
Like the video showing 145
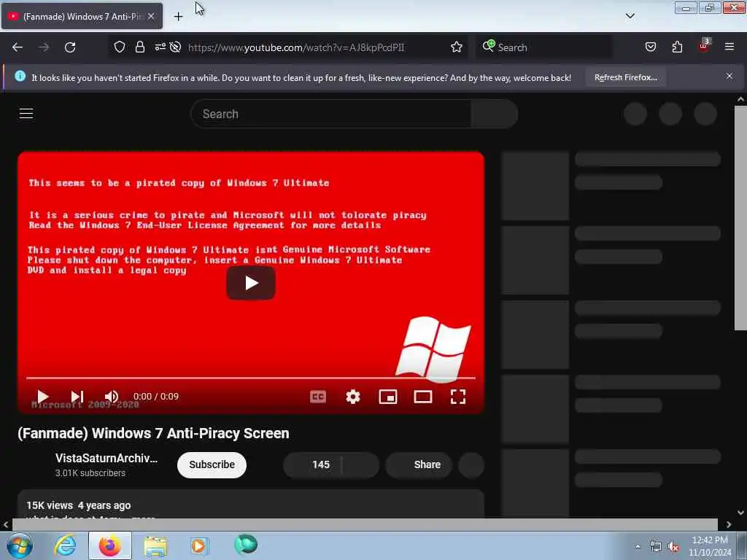pos(312,464)
